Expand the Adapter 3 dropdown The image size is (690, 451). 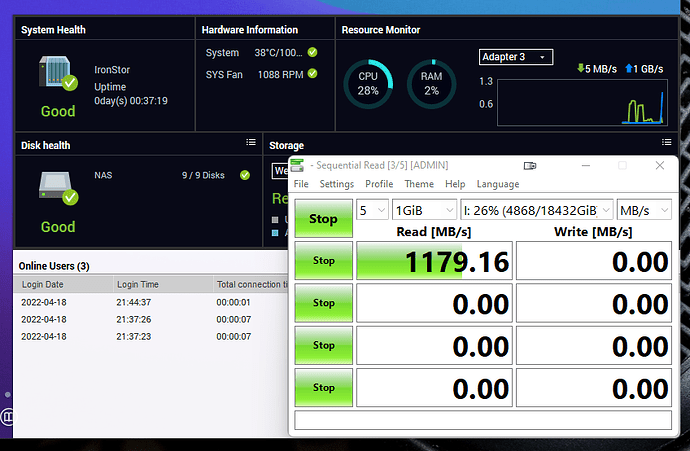point(516,57)
